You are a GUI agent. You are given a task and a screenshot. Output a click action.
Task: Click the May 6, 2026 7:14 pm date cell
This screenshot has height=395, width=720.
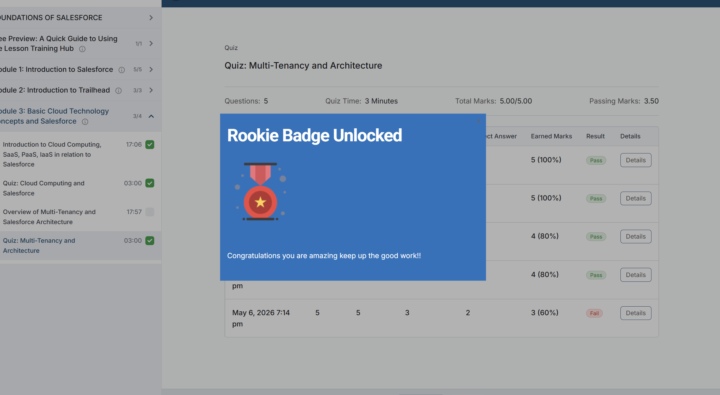click(x=261, y=318)
